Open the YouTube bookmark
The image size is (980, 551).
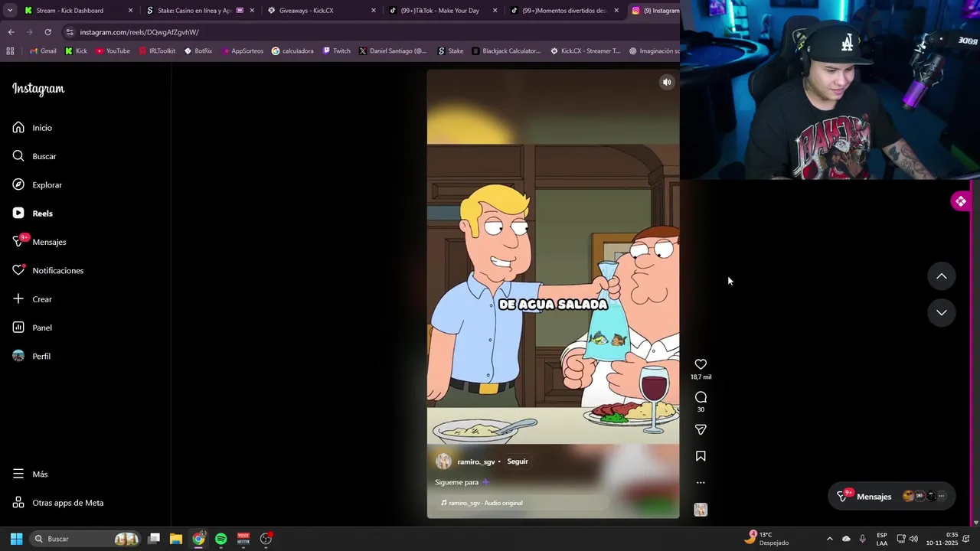click(x=113, y=51)
